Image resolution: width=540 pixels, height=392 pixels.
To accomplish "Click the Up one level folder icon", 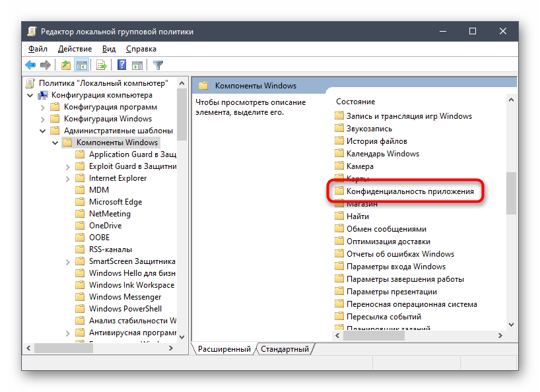I will point(66,65).
